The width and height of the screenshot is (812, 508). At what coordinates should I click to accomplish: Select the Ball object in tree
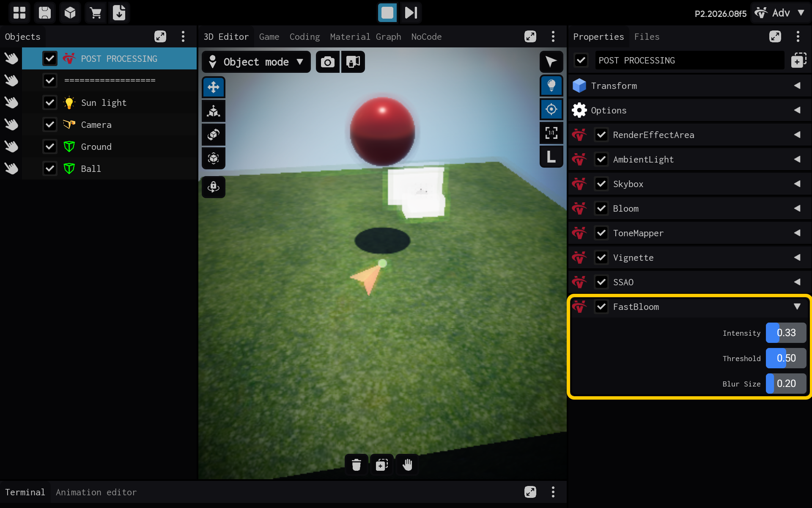tap(109, 168)
